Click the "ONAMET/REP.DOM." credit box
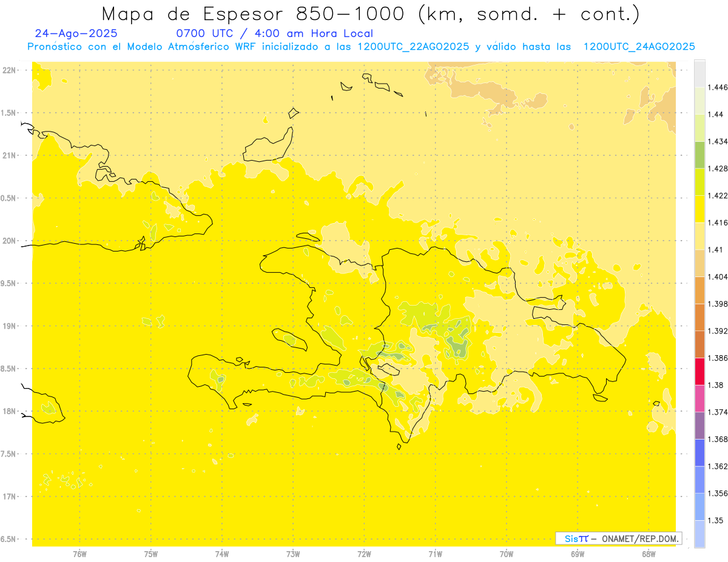The width and height of the screenshot is (728, 562). point(618,538)
